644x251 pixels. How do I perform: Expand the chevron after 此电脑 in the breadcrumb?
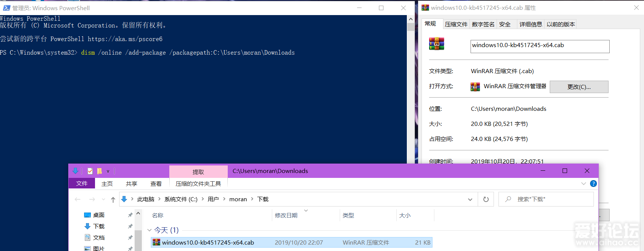click(x=159, y=199)
